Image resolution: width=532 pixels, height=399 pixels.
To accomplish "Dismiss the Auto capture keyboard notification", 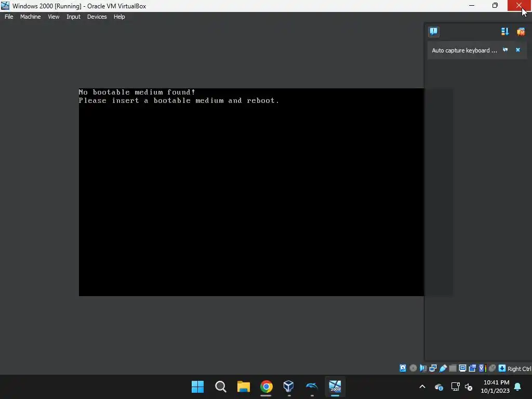I will (518, 50).
